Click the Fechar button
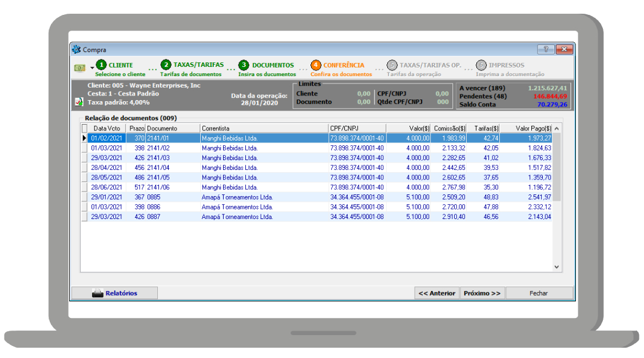This screenshot has height=358, width=644. (x=539, y=293)
